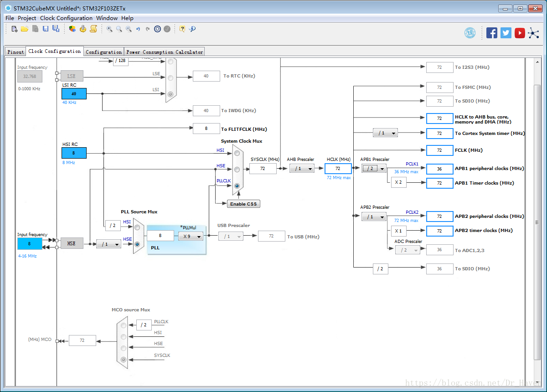Select LSE source for RTC mux
Image resolution: width=547 pixels, height=392 pixels.
pos(170,78)
